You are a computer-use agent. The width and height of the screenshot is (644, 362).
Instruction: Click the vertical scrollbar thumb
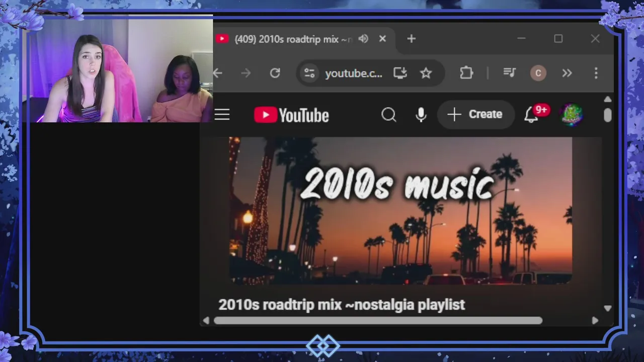tap(607, 115)
